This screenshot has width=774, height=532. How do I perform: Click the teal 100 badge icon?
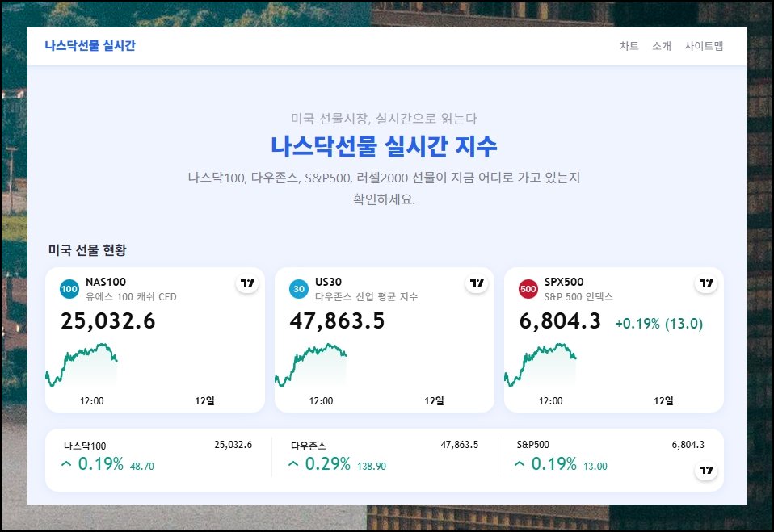(69, 289)
